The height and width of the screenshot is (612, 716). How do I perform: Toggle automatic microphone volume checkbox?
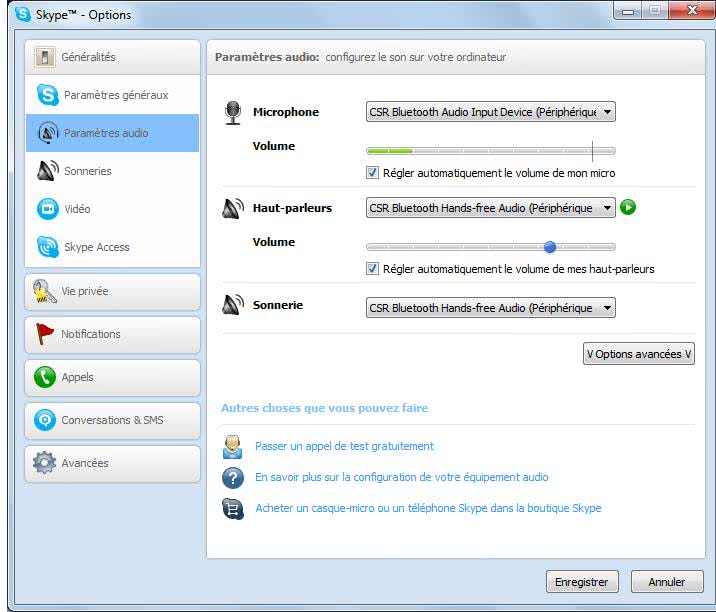(x=373, y=173)
